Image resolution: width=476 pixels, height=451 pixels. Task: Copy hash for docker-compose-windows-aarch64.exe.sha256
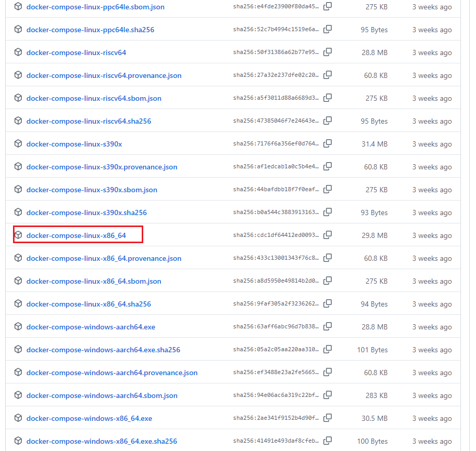point(328,349)
